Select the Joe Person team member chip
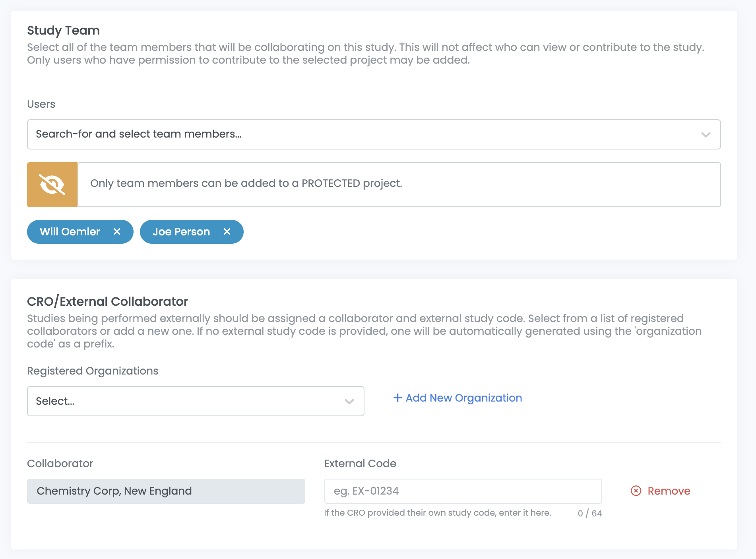 (181, 231)
